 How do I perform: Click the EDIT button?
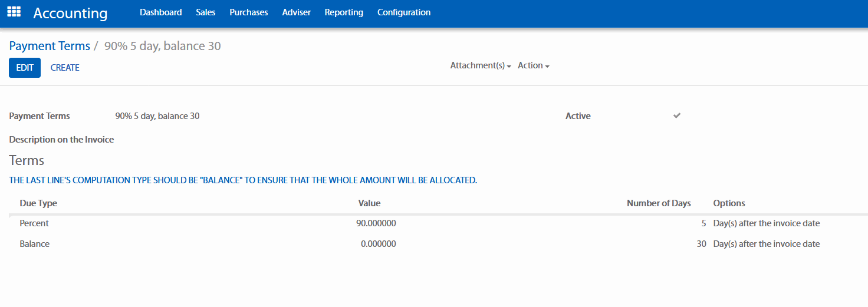[25, 68]
